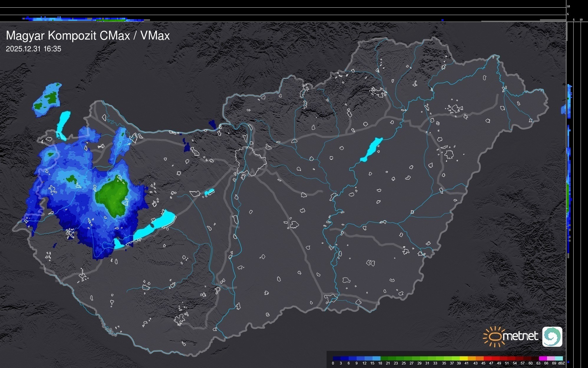Click the isolated blue-green echo top-left
Viewport: 588px width, 368px height.
click(x=47, y=99)
